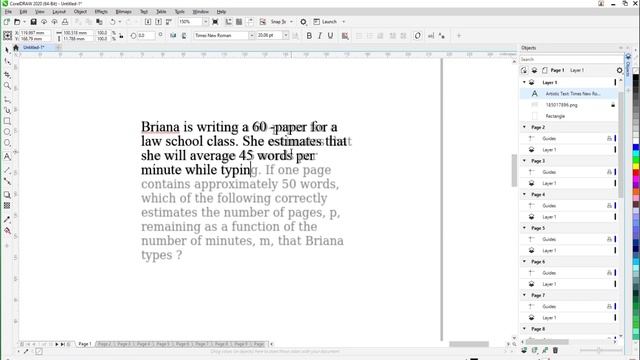Click the Home welcome screen icon
The height and width of the screenshot is (360, 640).
point(16,48)
